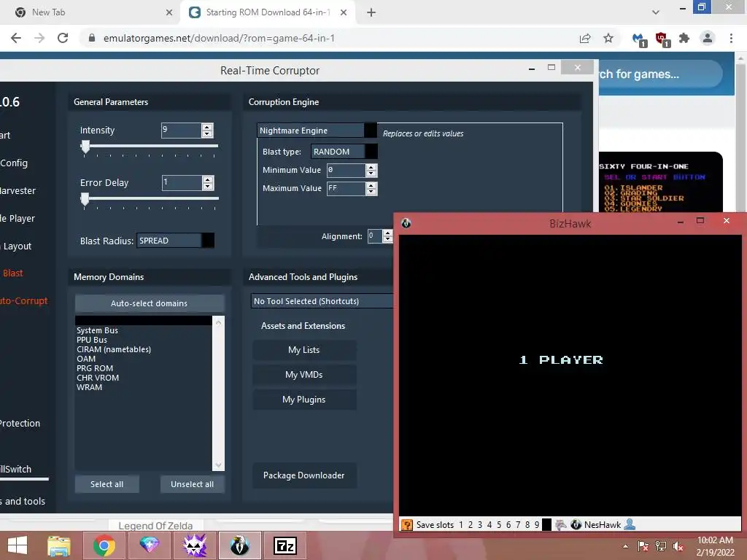Bookmark this page with star icon

608,38
